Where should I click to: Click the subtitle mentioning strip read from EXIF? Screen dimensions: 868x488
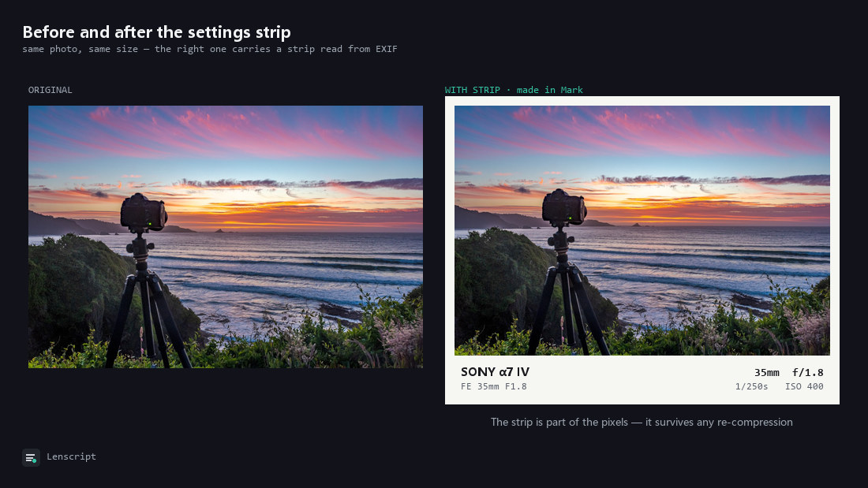click(x=210, y=49)
